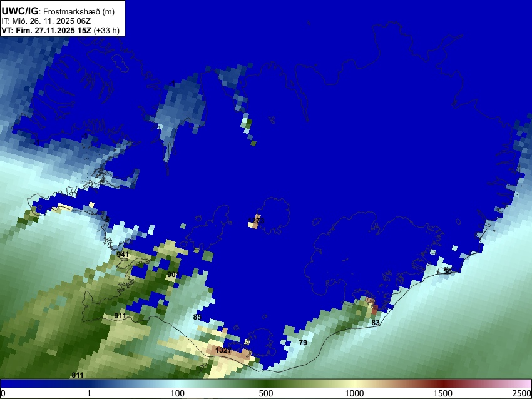
Task: Click the 911 map label
Action: click(120, 316)
